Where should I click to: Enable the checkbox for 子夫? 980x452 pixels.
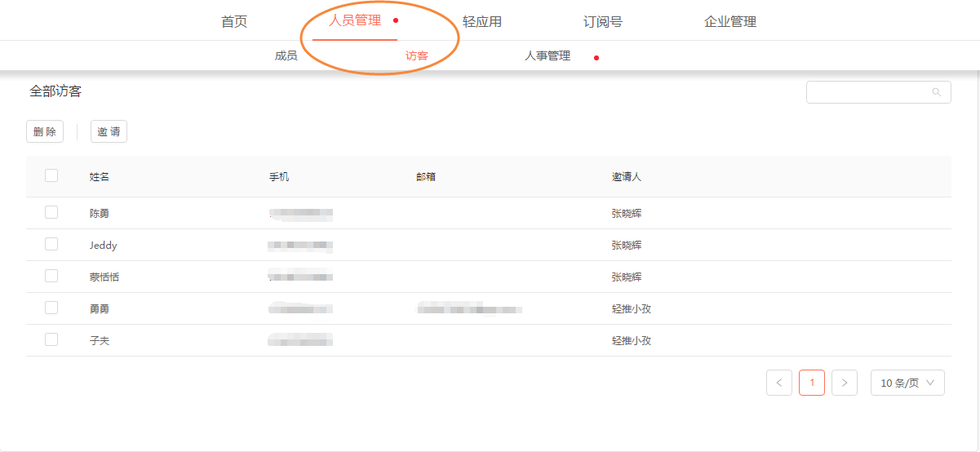click(x=51, y=339)
